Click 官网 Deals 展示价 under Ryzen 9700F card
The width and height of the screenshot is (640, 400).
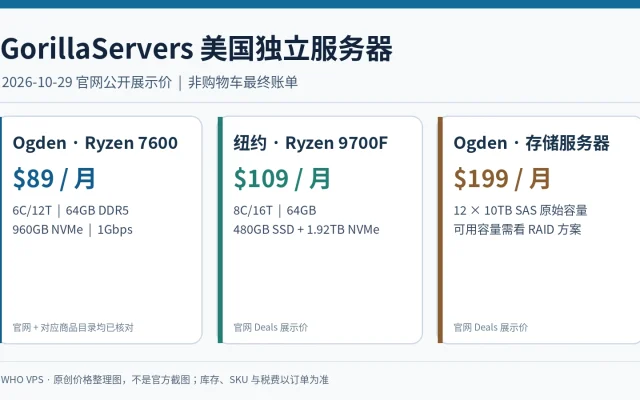271,327
